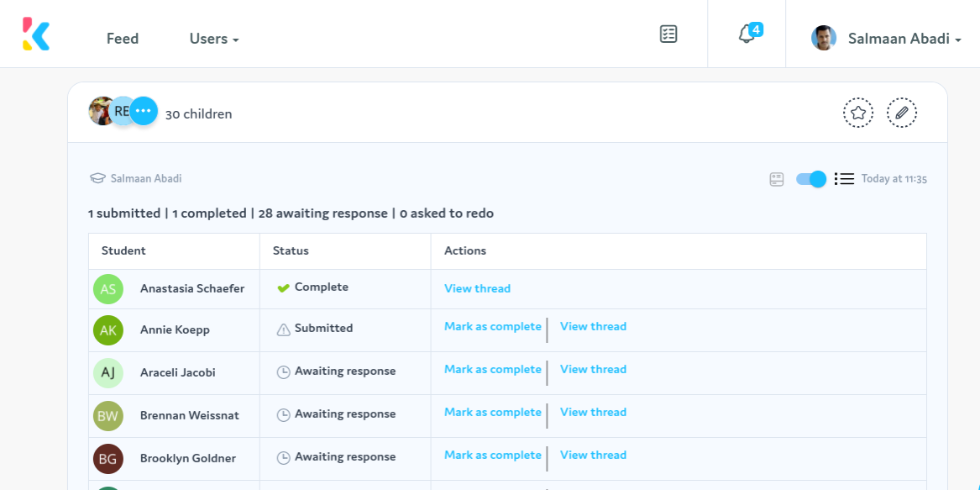View thread for Araceli Jacobi
Viewport: 980px width, 490px height.
tap(593, 369)
